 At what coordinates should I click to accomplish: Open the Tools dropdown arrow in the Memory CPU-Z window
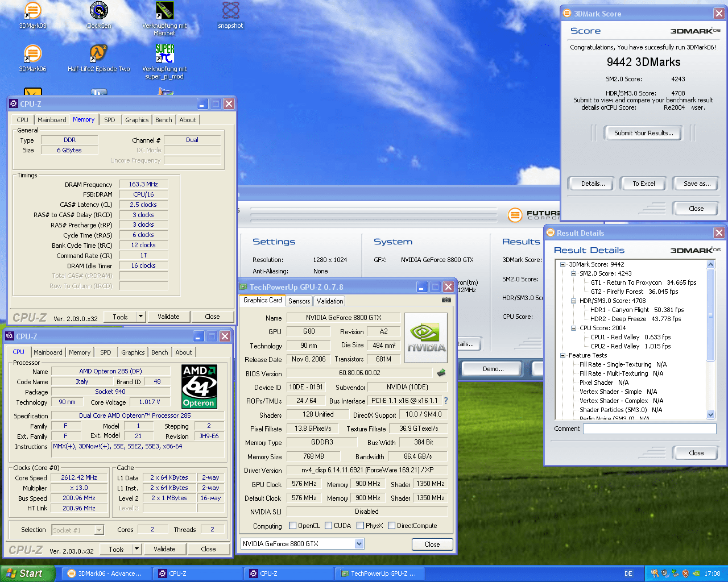(141, 317)
